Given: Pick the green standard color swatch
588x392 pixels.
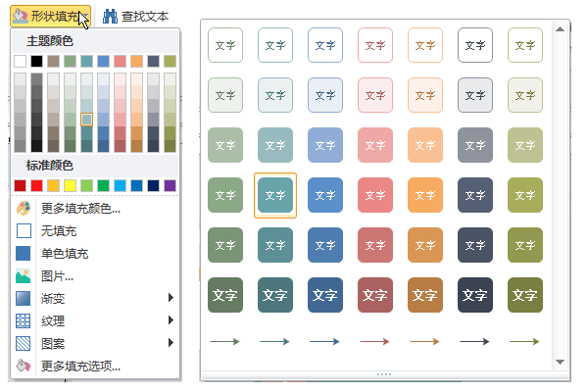Looking at the screenshot, I should point(104,185).
